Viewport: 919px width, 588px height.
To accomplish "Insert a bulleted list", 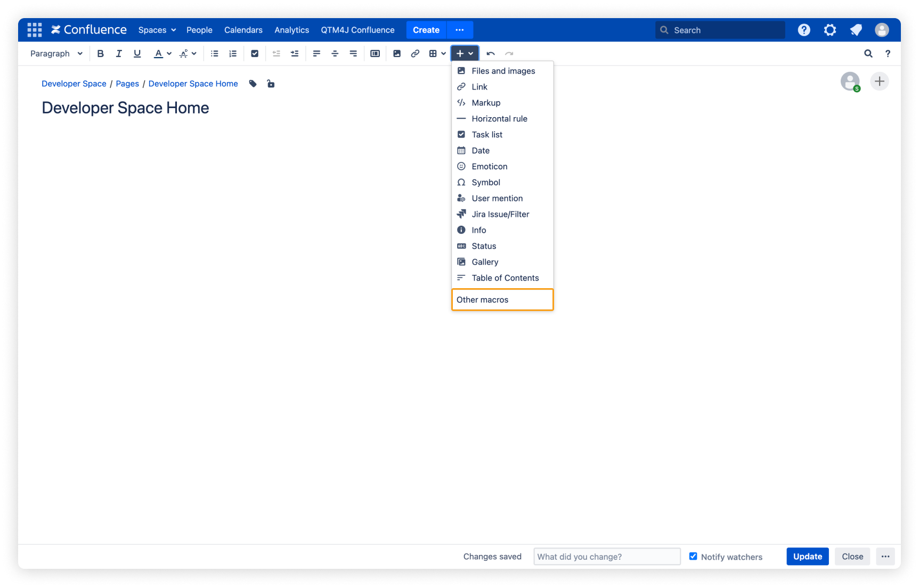I will 215,53.
